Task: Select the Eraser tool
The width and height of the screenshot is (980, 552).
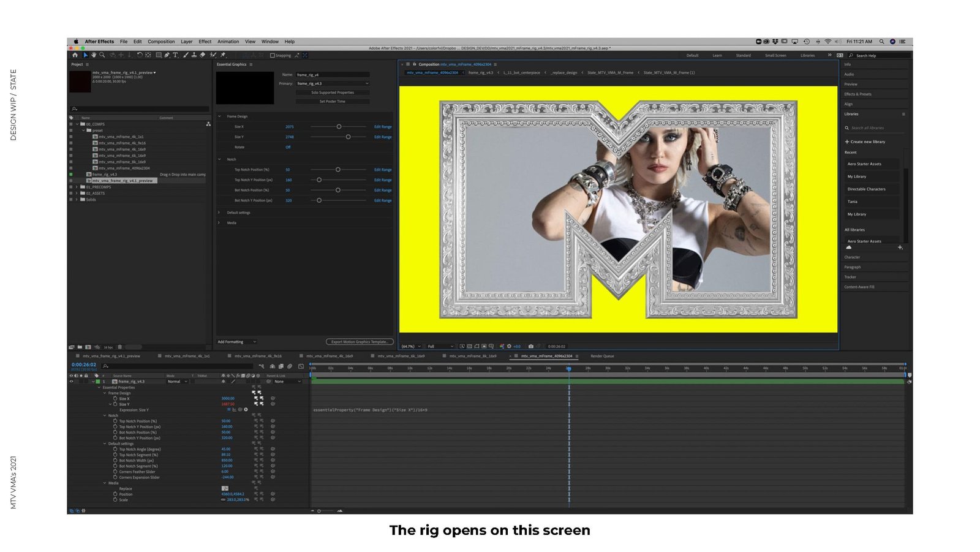Action: pos(202,55)
